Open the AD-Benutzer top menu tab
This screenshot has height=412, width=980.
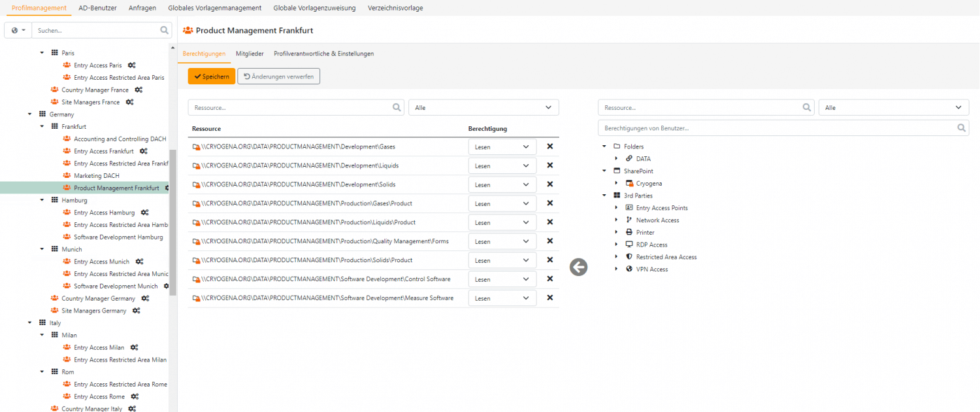(97, 8)
